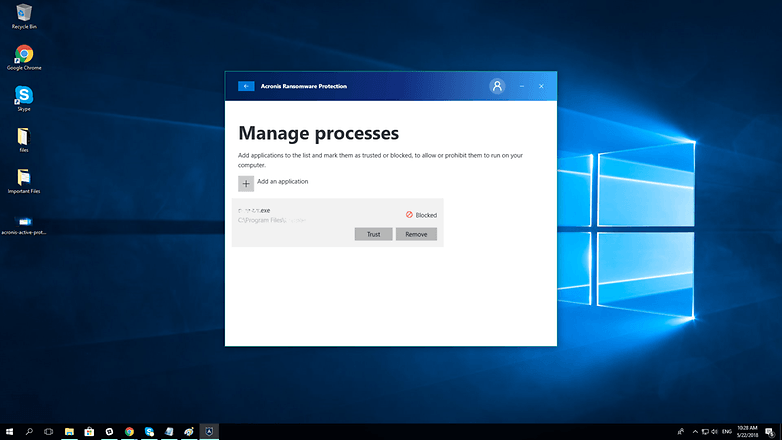The height and width of the screenshot is (440, 782).
Task: Open the Windows Start menu
Action: pos(9,432)
